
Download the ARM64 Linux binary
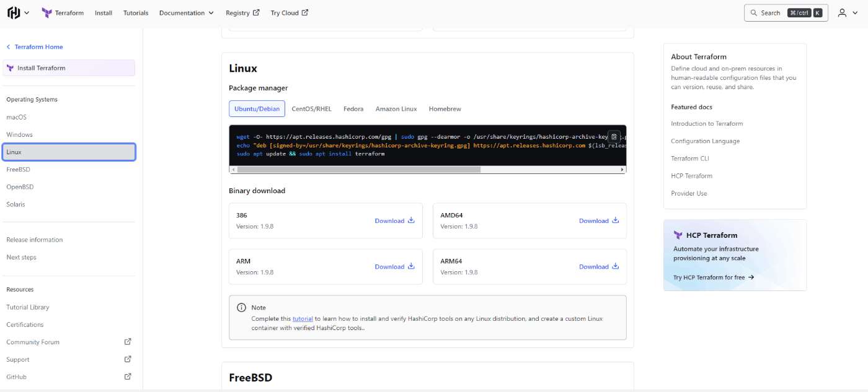point(599,267)
